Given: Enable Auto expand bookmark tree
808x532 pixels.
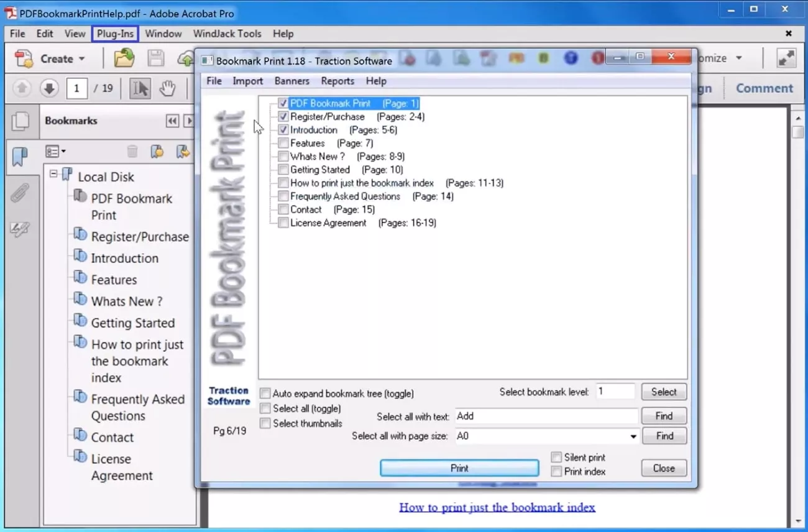Looking at the screenshot, I should 265,393.
